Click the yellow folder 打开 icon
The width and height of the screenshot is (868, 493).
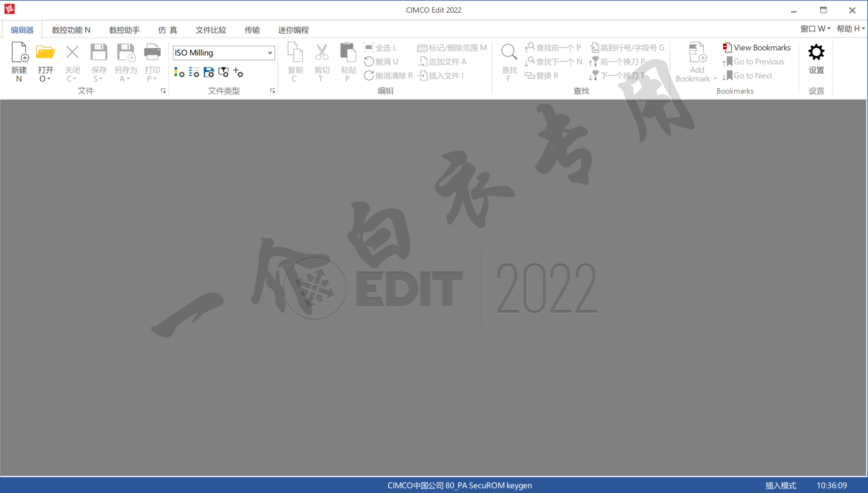(x=45, y=52)
